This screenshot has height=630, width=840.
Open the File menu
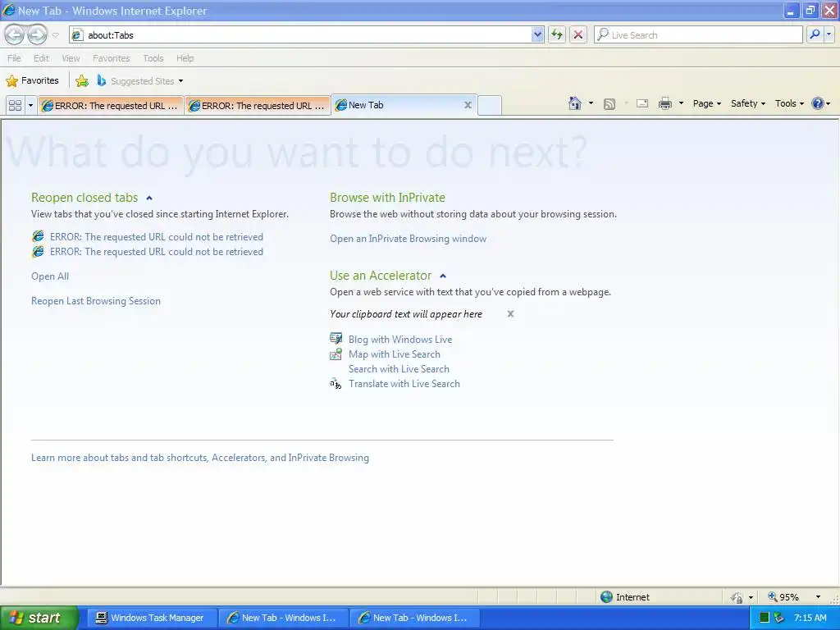coord(15,58)
